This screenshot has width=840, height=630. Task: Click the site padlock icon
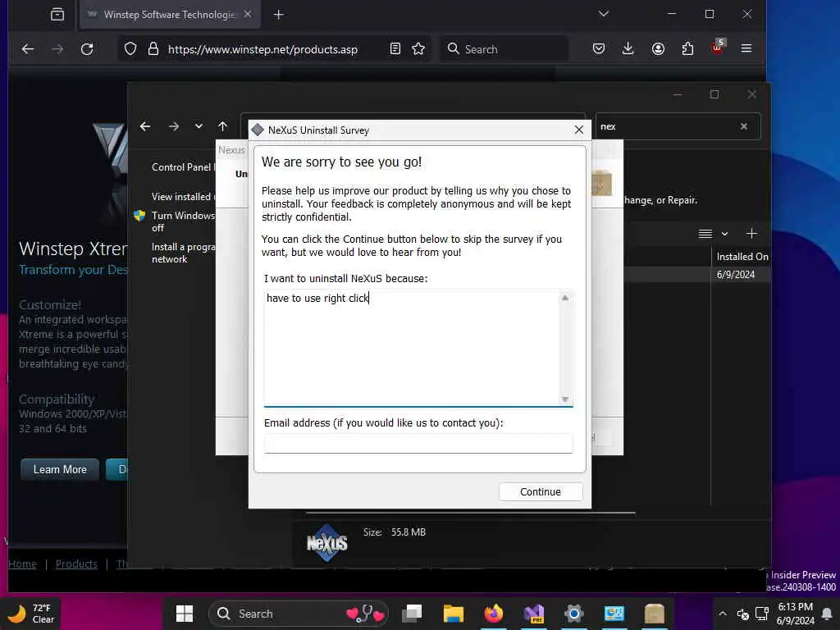coord(153,49)
